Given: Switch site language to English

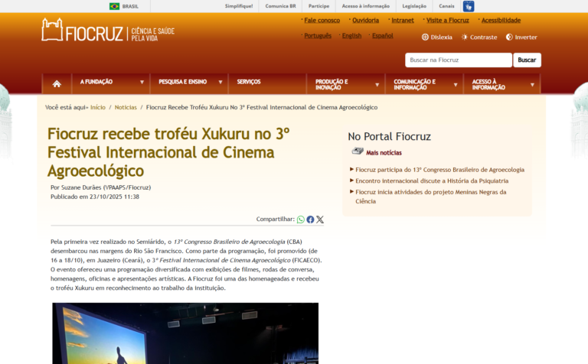Looking at the screenshot, I should pyautogui.click(x=351, y=36).
